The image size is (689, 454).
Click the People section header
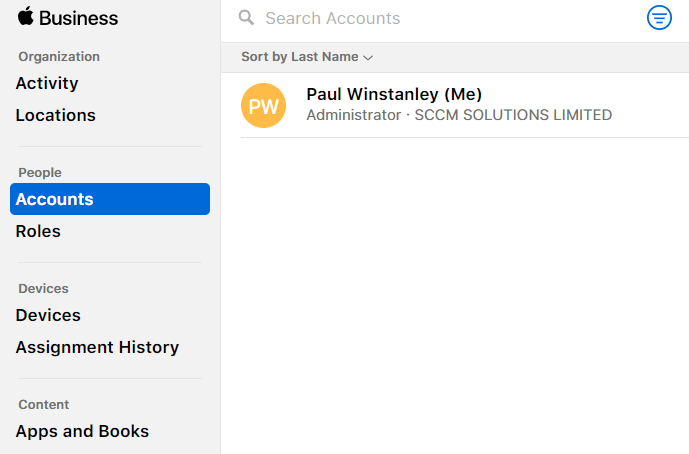(x=40, y=173)
